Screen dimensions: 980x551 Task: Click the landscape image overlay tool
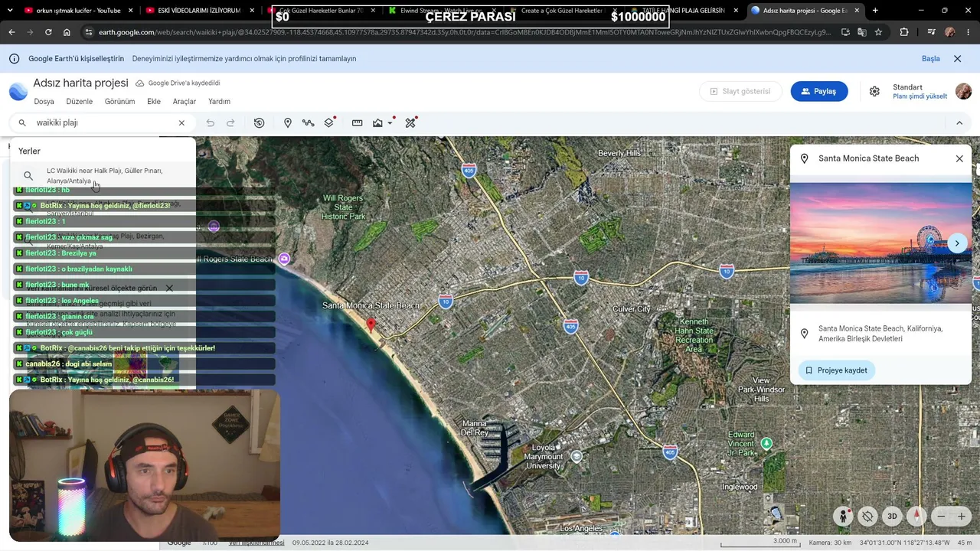click(x=377, y=122)
